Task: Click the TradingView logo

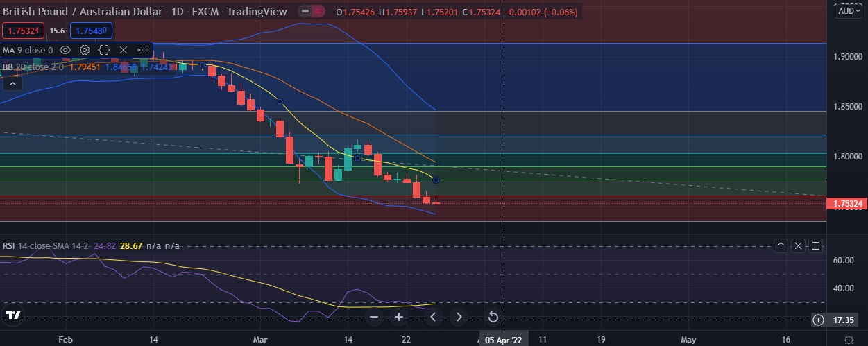Action: pos(13,315)
